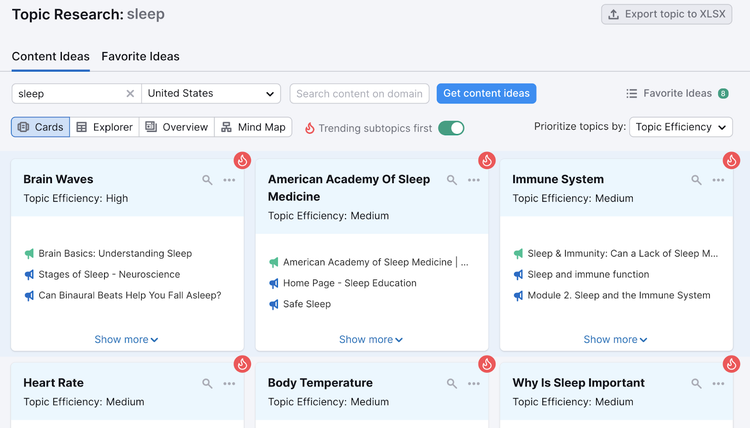Select the Mind Map view

(254, 127)
